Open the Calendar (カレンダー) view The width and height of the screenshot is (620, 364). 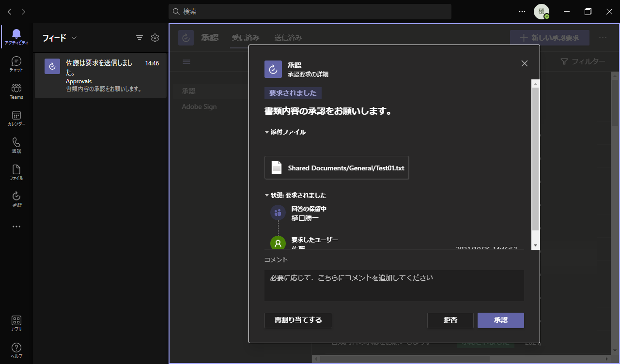click(16, 118)
